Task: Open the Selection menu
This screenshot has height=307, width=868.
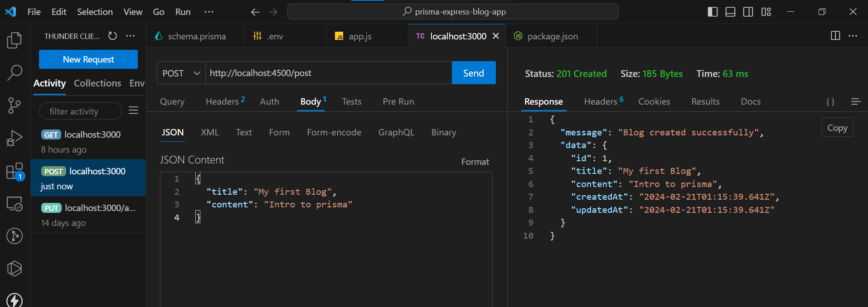Action: pyautogui.click(x=95, y=12)
